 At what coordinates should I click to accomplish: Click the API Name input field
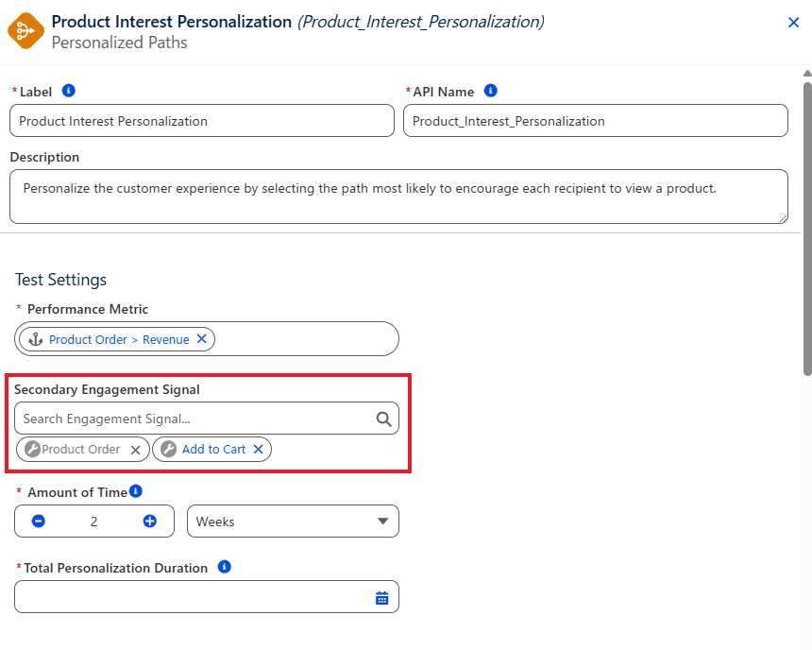point(596,121)
